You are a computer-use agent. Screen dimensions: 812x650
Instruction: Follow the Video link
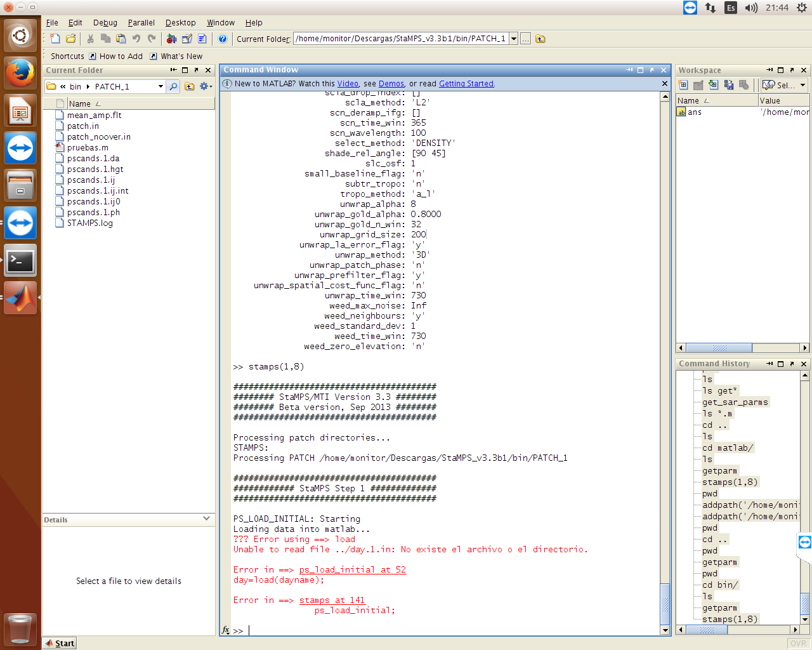click(x=348, y=84)
